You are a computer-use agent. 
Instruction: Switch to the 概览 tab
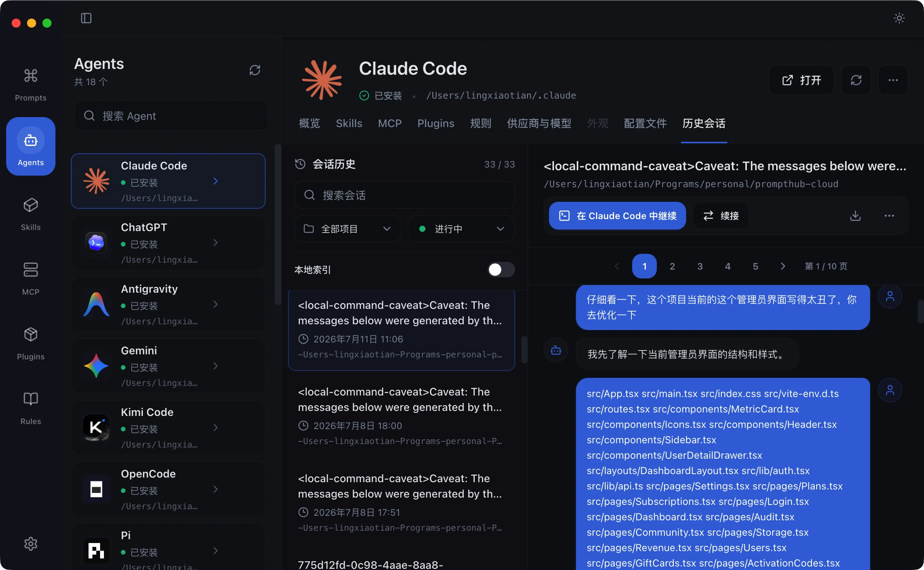tap(310, 123)
